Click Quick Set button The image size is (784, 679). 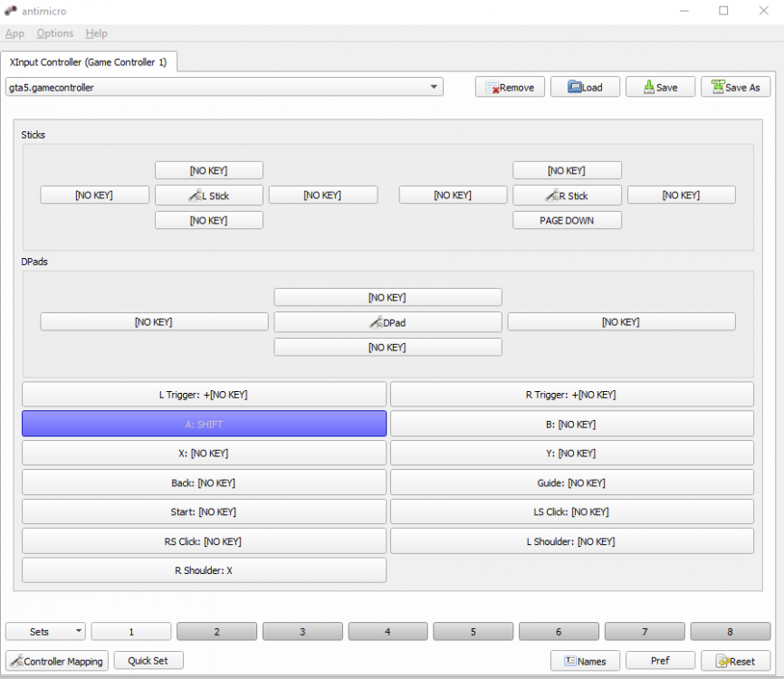148,661
